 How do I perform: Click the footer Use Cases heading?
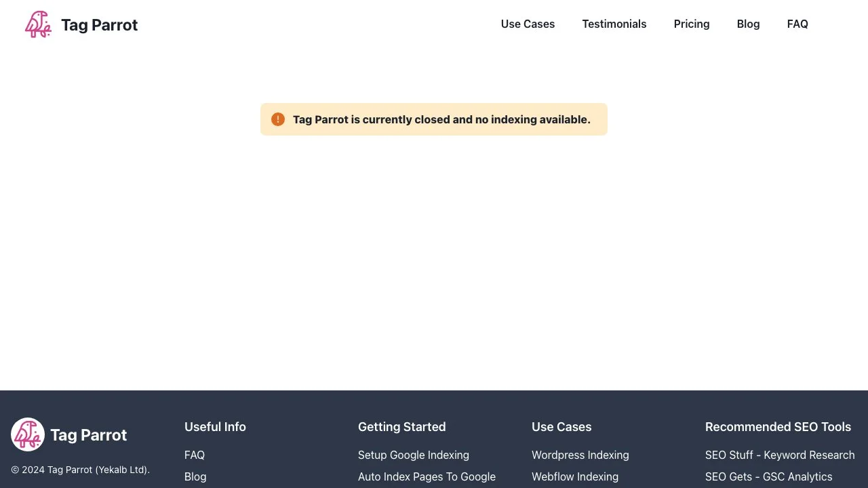[561, 426]
